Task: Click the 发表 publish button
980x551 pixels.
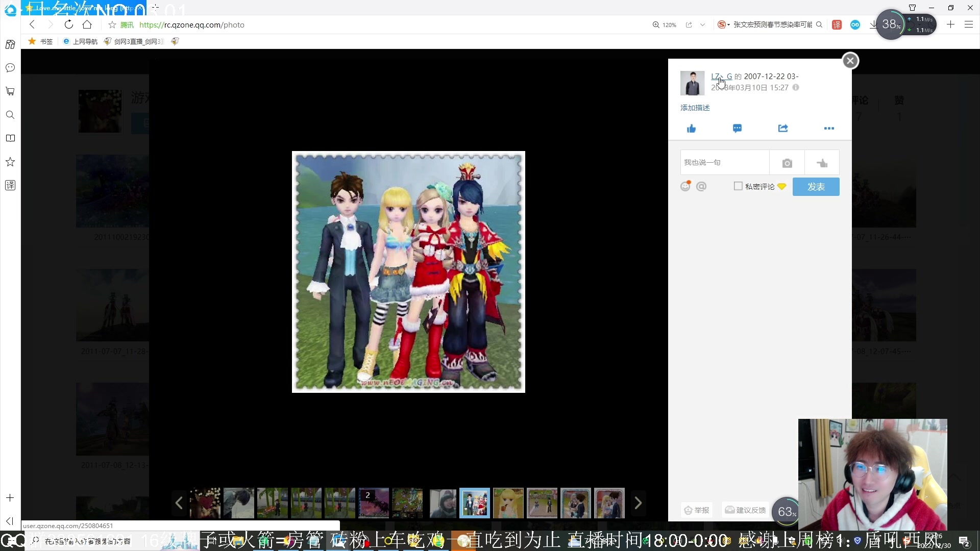Action: [x=816, y=187]
